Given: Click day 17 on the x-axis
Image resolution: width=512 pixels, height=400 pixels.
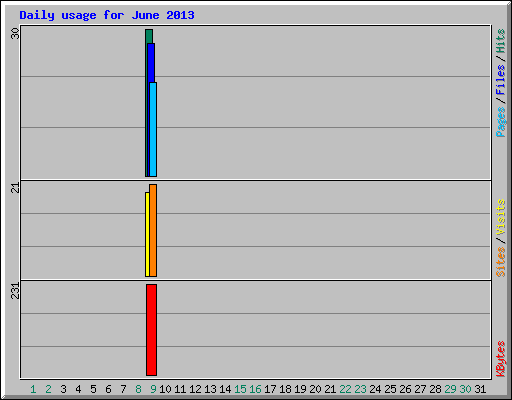Looking at the screenshot, I should point(270,389).
